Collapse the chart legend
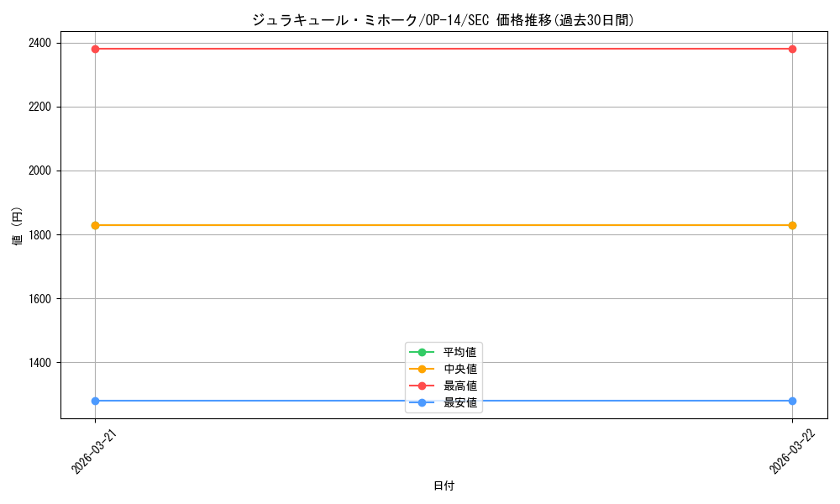Viewport: 840px width, 504px height. click(444, 377)
